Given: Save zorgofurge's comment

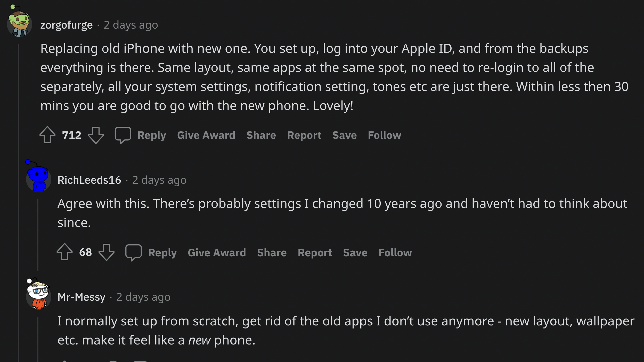Looking at the screenshot, I should click(345, 135).
